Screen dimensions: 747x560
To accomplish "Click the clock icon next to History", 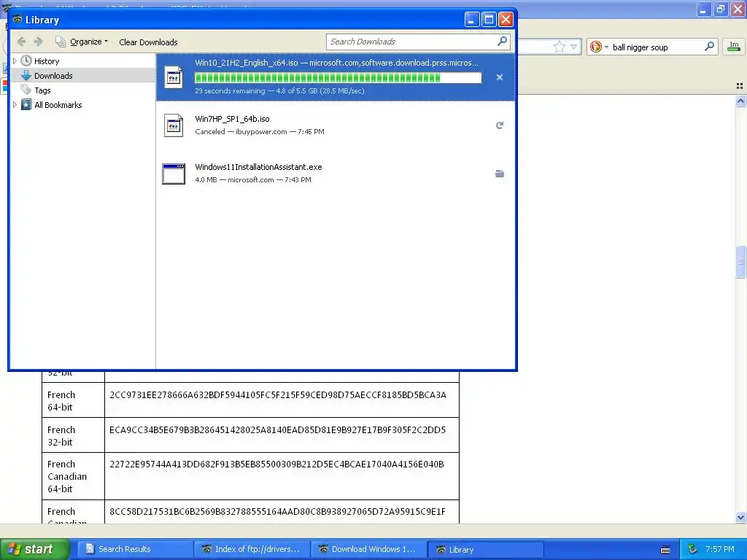I will [26, 61].
